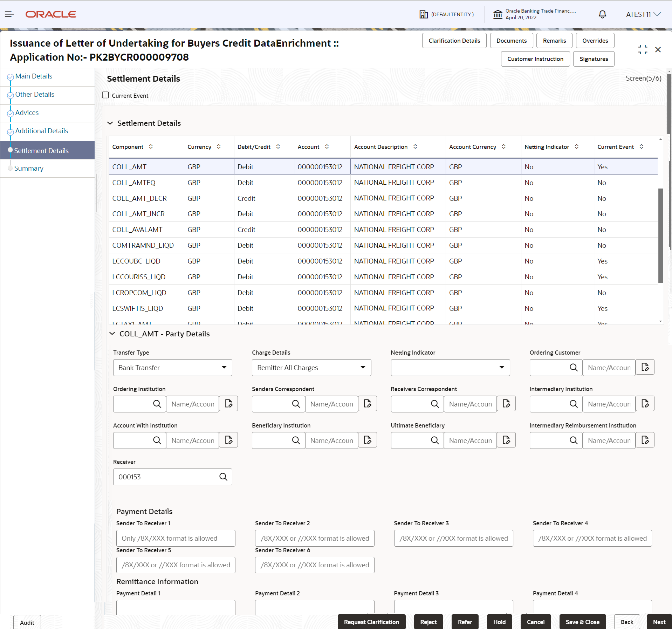Open the hamburger navigation menu

9,14
